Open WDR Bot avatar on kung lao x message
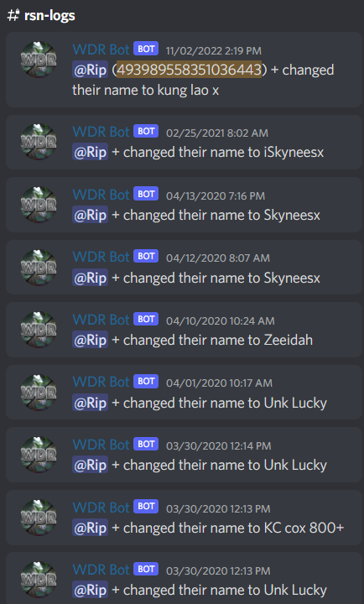 [39, 60]
